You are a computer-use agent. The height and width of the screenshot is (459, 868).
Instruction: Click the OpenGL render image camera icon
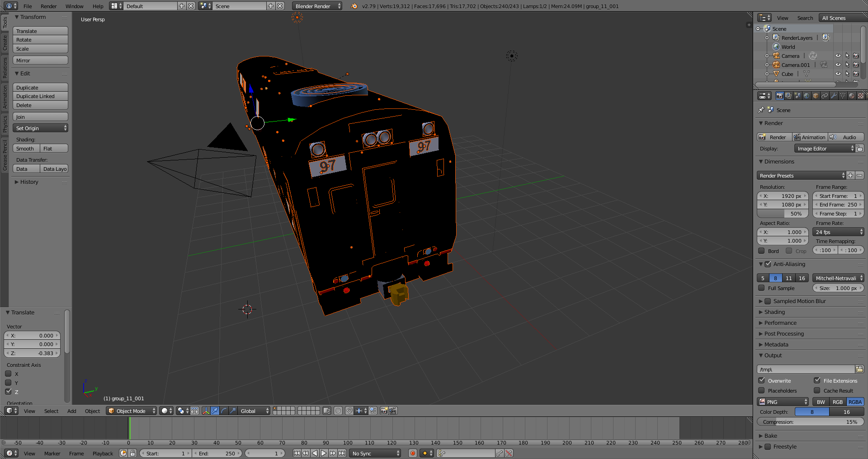(384, 411)
